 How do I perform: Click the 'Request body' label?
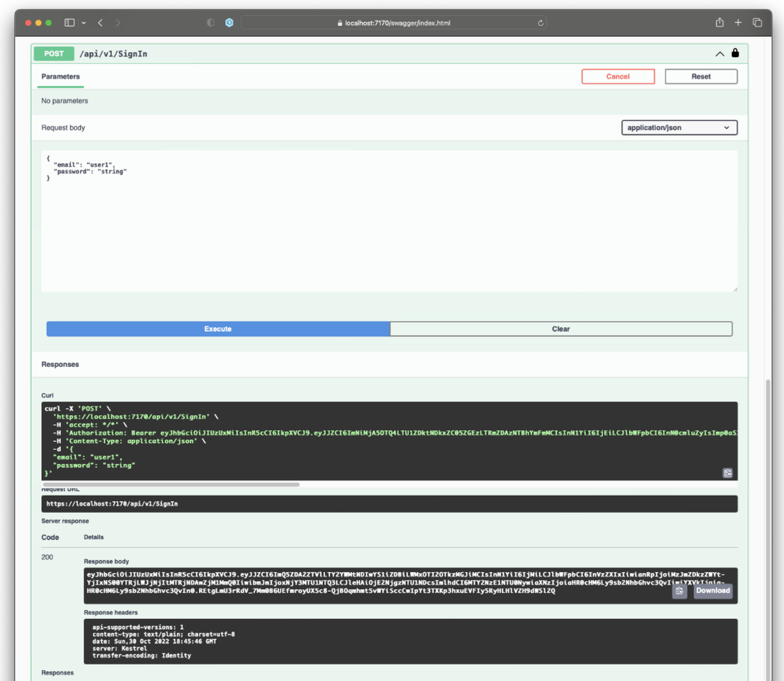[x=63, y=127]
